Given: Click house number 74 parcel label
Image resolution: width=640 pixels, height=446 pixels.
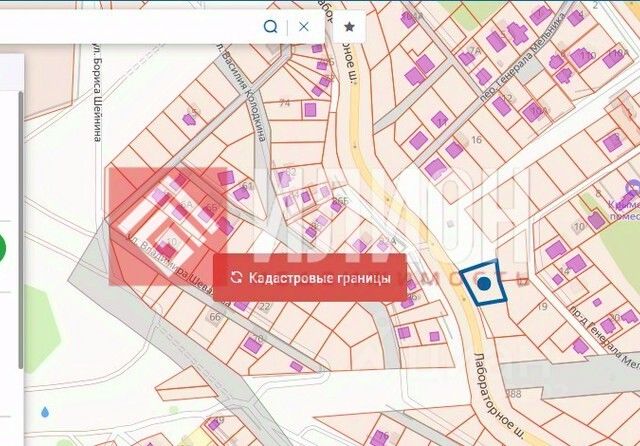Looking at the screenshot, I should pyautogui.click(x=285, y=103).
